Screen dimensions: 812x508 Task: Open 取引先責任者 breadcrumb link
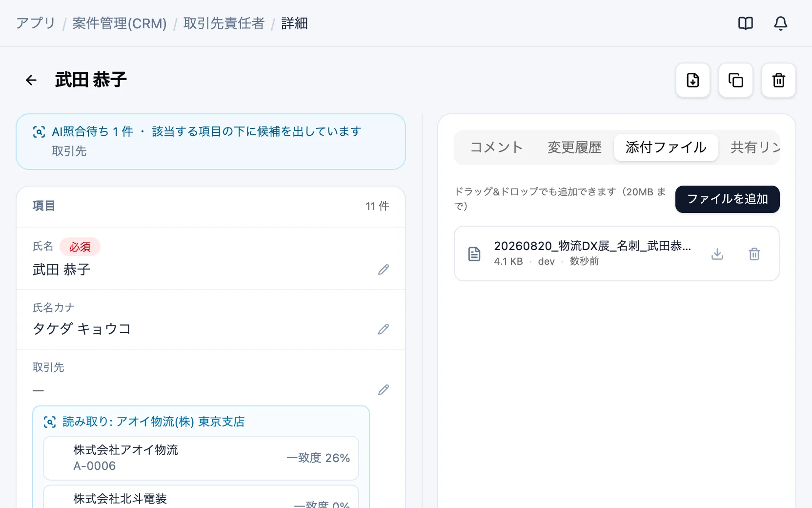coord(224,23)
